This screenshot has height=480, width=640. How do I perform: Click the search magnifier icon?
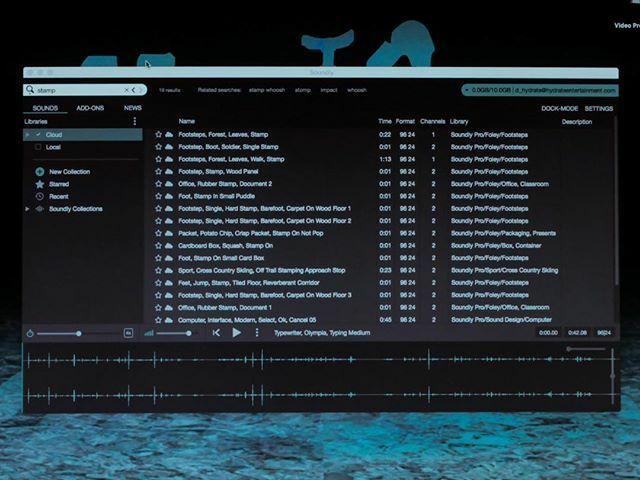(30, 89)
